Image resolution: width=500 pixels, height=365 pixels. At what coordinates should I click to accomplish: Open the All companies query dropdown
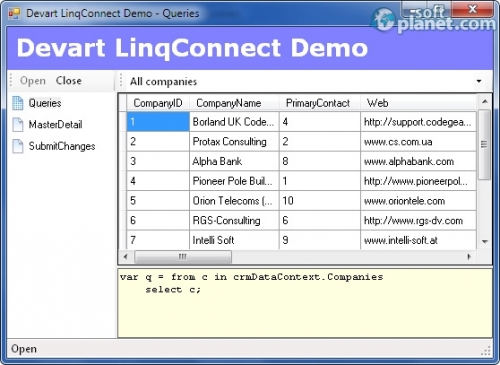[x=479, y=81]
